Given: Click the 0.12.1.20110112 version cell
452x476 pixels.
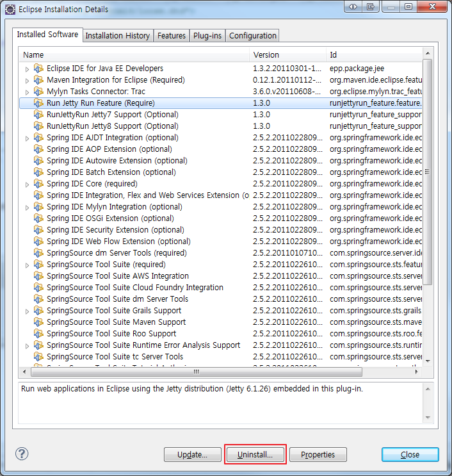Looking at the screenshot, I should pos(287,80).
